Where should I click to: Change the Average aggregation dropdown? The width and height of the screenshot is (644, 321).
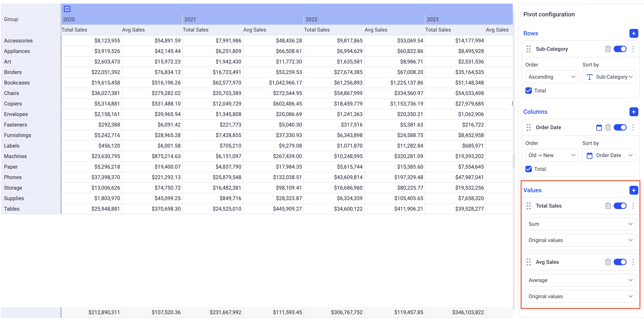click(x=580, y=280)
